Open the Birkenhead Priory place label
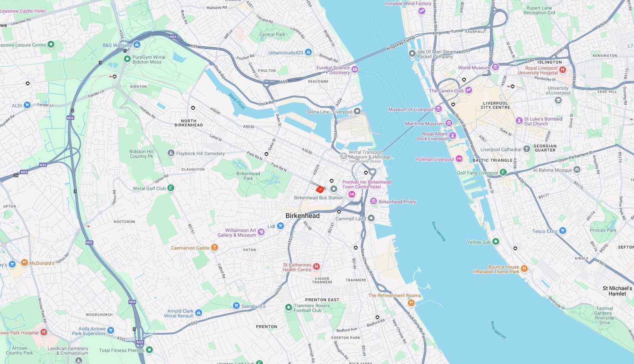634x364 pixels. pos(397,202)
